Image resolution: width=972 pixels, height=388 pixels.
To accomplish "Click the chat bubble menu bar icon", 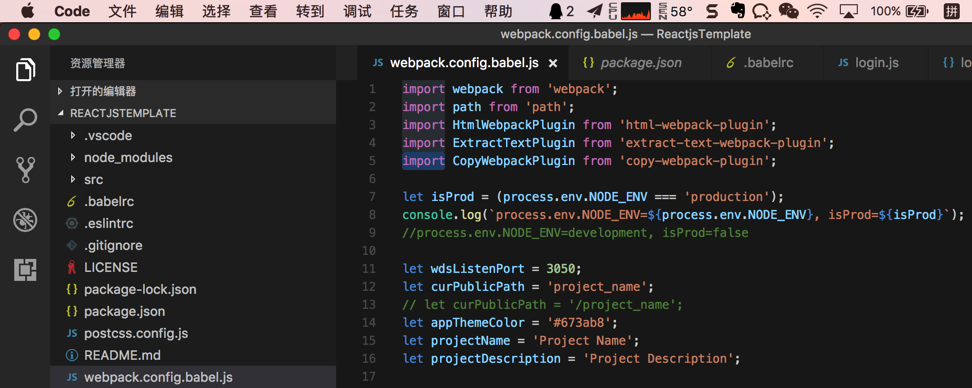I will pos(761,11).
